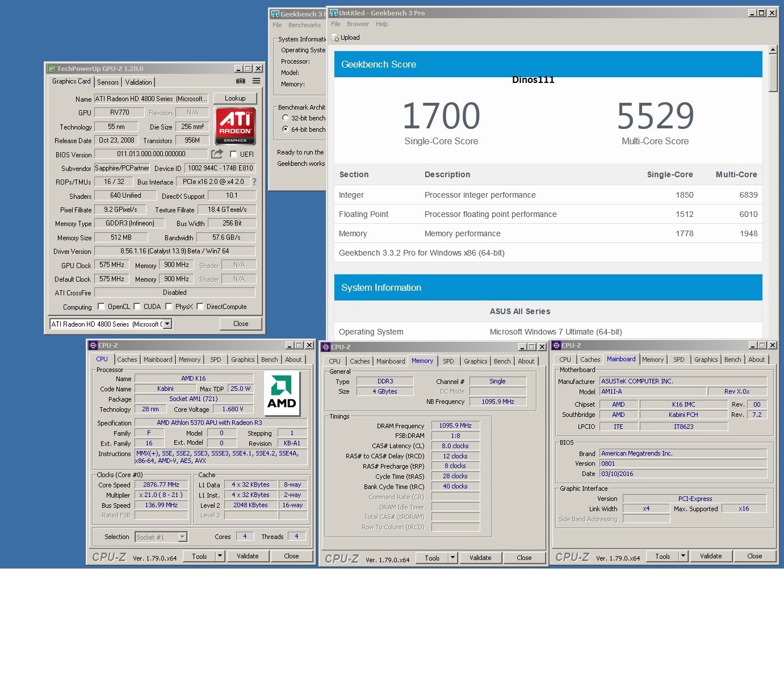784x681 pixels.
Task: Open the Benchmarks menu in background Geekbench window
Action: coord(304,25)
